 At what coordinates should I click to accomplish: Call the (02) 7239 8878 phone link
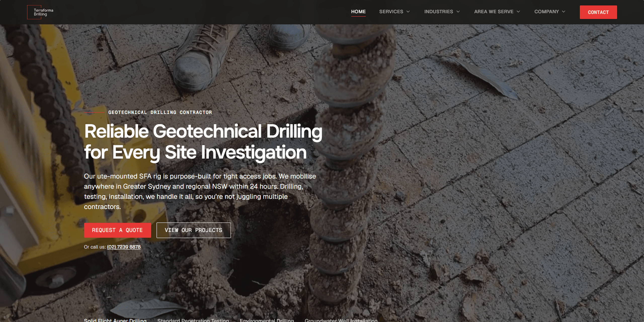click(124, 247)
